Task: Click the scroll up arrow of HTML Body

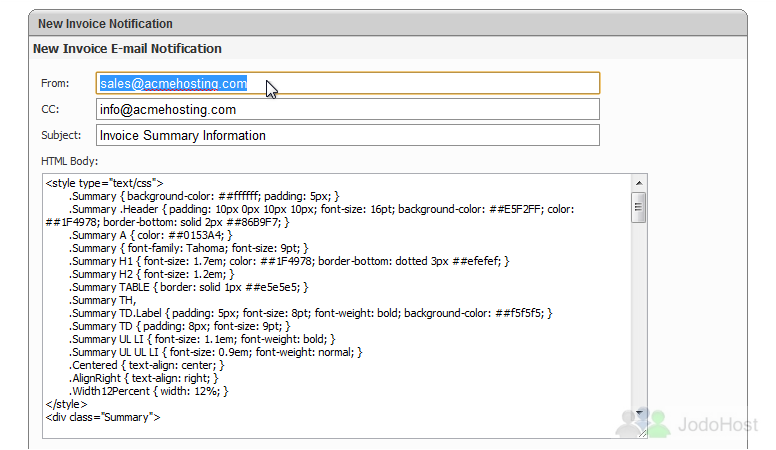Action: coord(639,183)
